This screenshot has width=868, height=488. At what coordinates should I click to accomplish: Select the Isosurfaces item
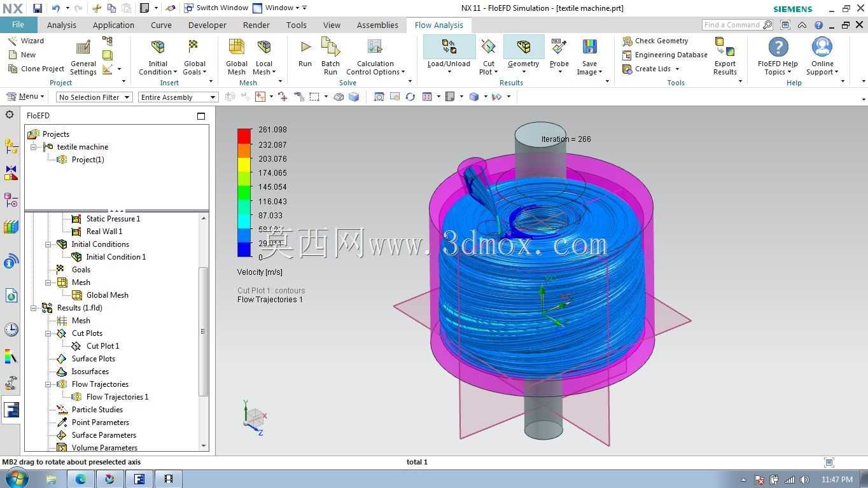[90, 372]
